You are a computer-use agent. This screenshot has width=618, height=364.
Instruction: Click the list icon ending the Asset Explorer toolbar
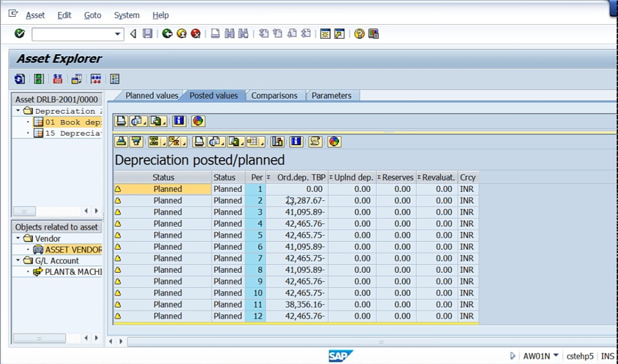tap(115, 79)
